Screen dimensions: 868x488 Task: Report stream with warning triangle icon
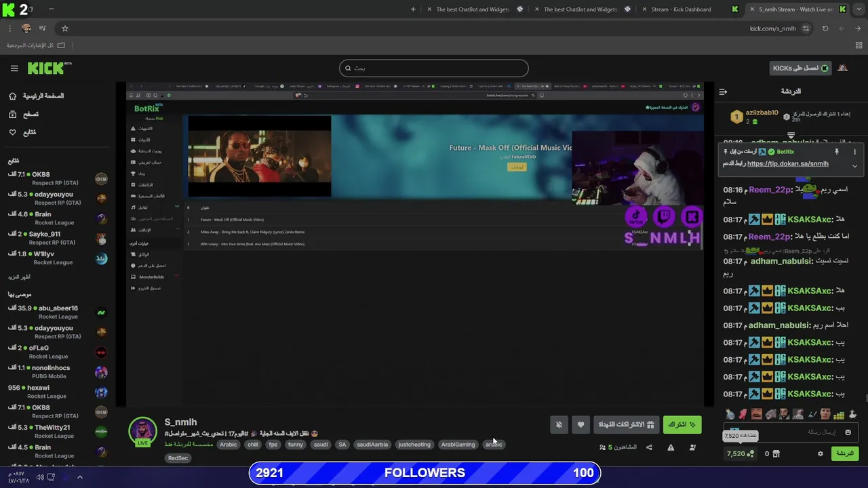click(671, 447)
